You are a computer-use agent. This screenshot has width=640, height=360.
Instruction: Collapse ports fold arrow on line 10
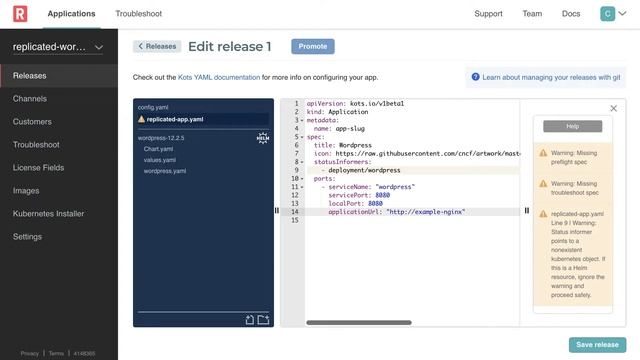click(302, 179)
